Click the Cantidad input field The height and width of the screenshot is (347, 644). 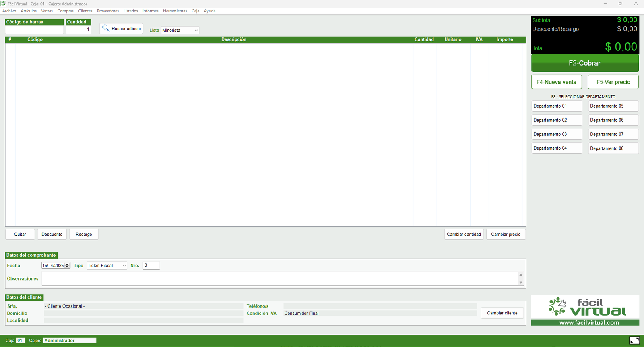pos(78,30)
